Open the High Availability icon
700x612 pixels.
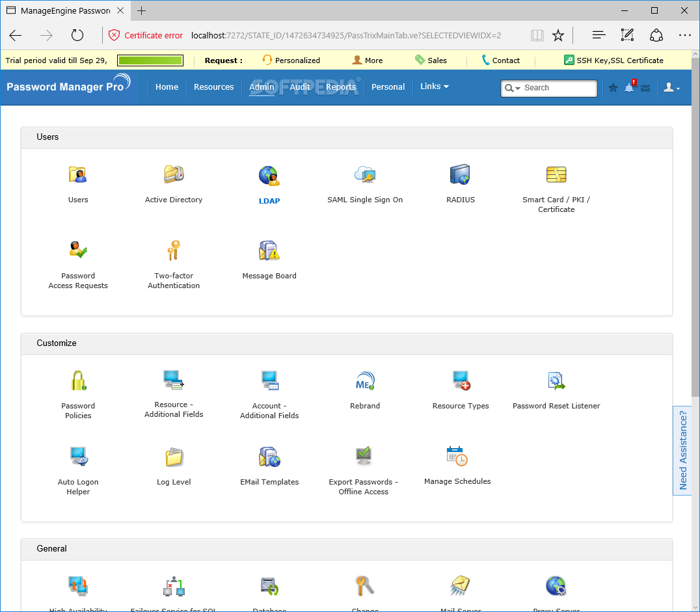(x=78, y=586)
